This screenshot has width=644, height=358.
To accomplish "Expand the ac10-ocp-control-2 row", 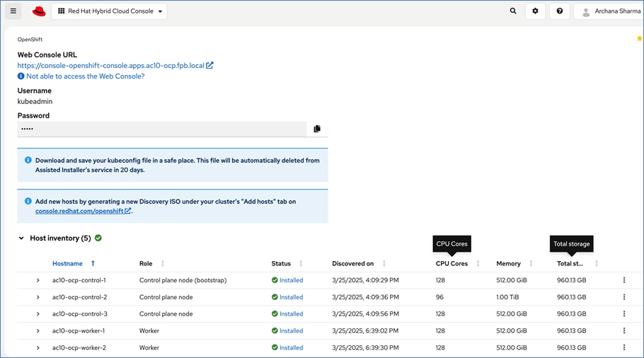I will [x=38, y=297].
